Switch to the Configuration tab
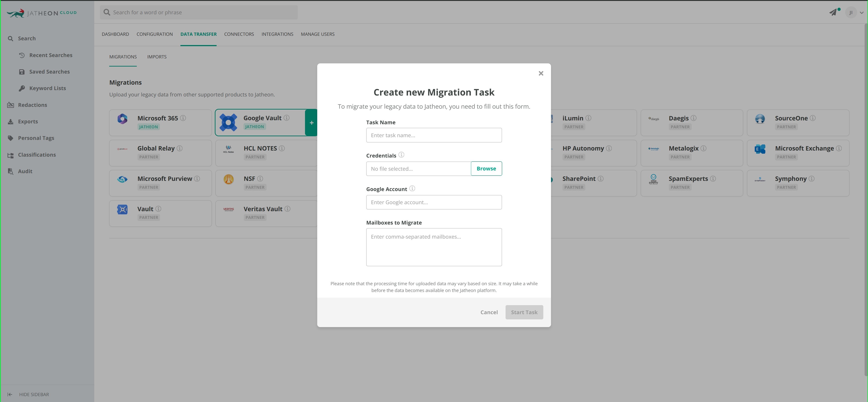The width and height of the screenshot is (868, 402). [155, 34]
